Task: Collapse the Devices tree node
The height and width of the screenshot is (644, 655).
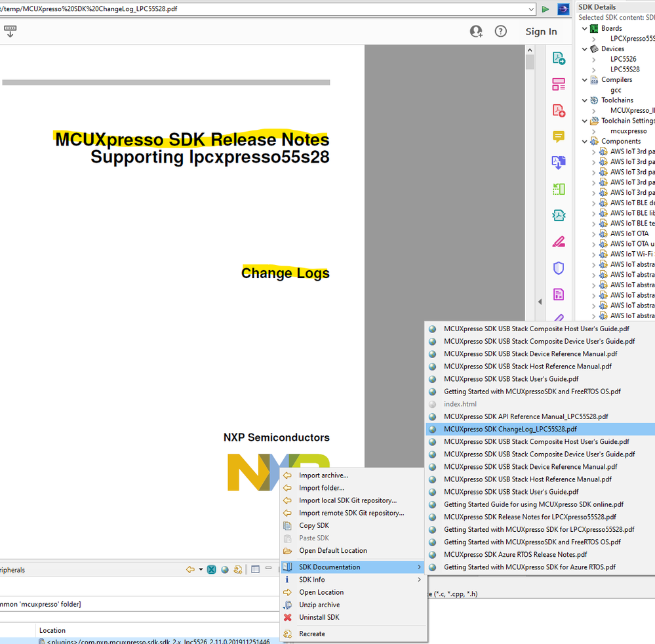Action: point(584,49)
